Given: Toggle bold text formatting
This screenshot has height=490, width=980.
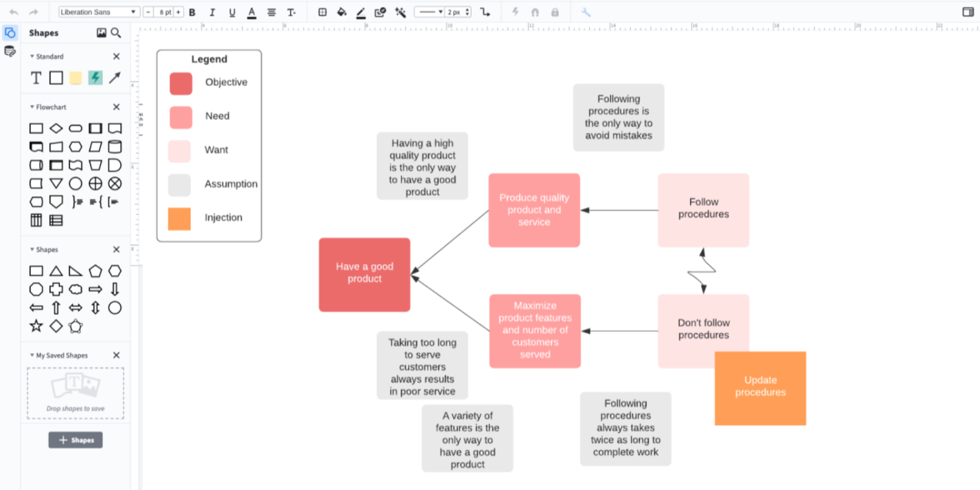Looking at the screenshot, I should point(191,12).
